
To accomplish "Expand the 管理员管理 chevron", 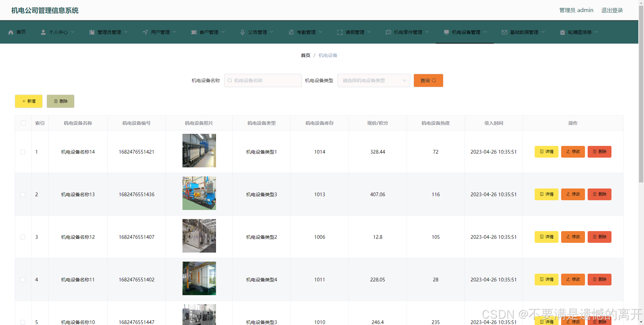I will click(126, 32).
